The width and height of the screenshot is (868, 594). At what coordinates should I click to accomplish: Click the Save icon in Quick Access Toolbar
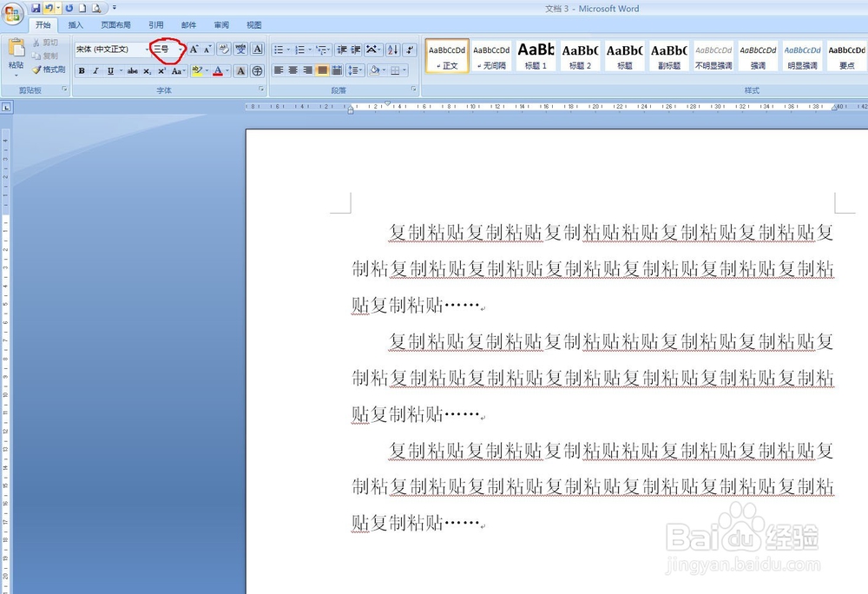(35, 7)
